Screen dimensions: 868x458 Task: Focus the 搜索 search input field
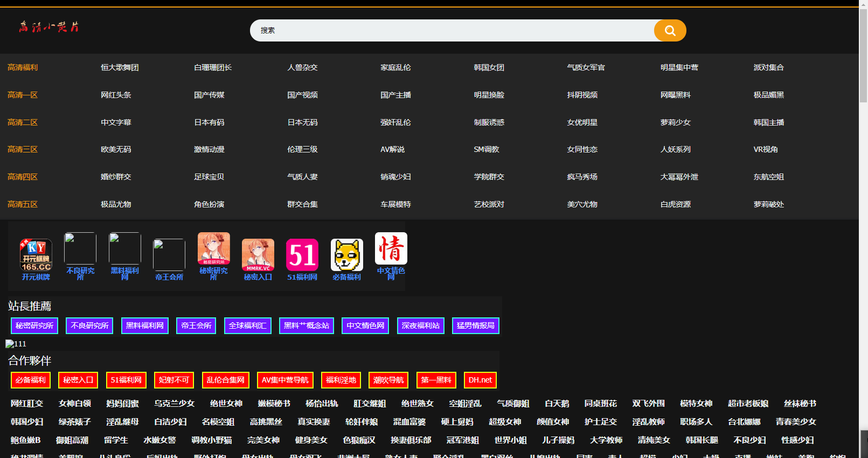pos(452,31)
